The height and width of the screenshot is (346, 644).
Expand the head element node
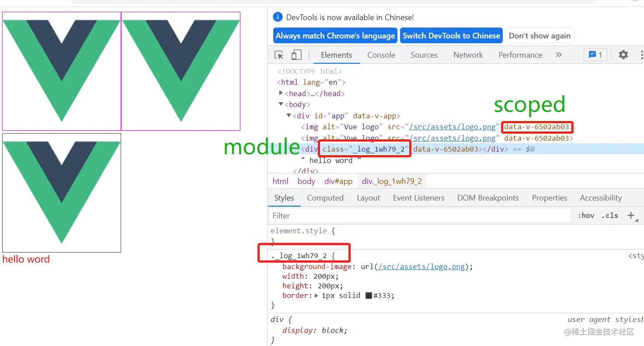[281, 93]
